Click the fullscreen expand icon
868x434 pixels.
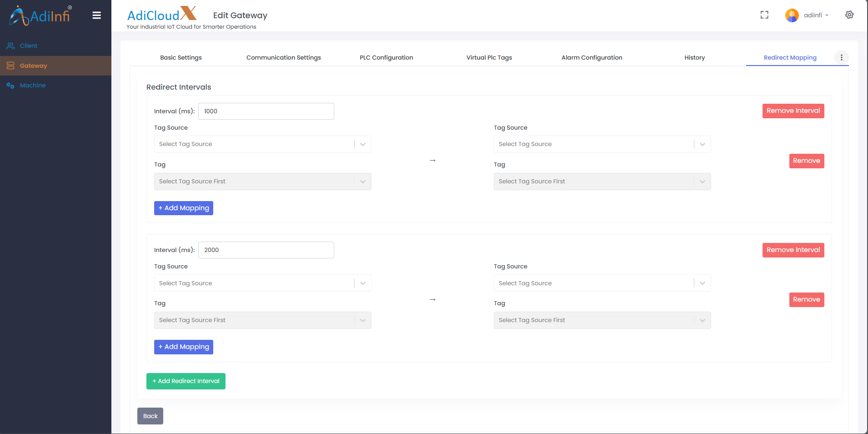tap(764, 15)
